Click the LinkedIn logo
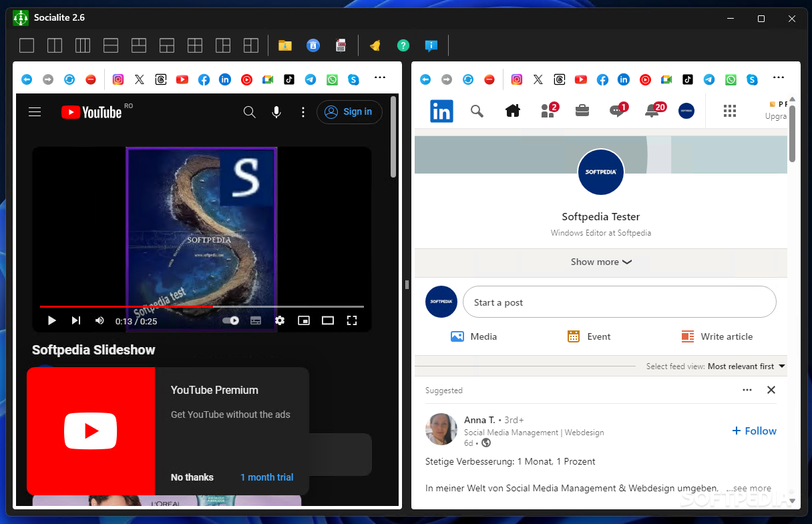This screenshot has height=524, width=812. click(441, 111)
